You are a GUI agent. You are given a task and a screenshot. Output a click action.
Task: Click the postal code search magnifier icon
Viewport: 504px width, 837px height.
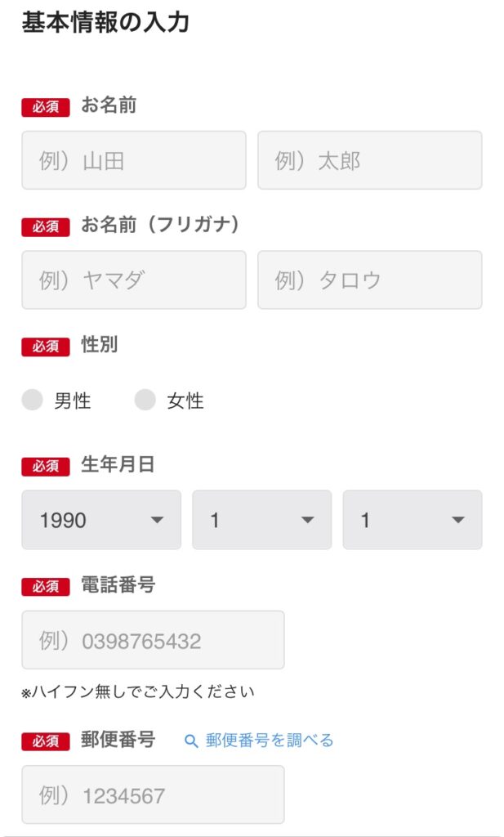192,741
